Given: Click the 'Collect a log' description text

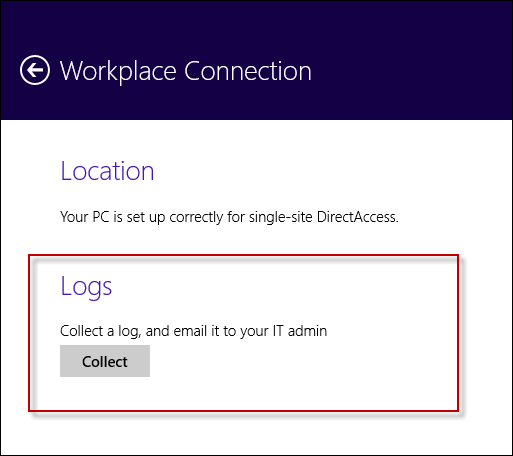Looking at the screenshot, I should click(x=193, y=331).
